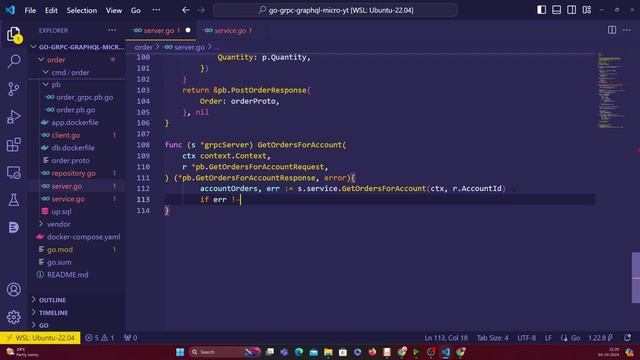
Task: Collapse the cmd / order folder
Action: [77, 72]
